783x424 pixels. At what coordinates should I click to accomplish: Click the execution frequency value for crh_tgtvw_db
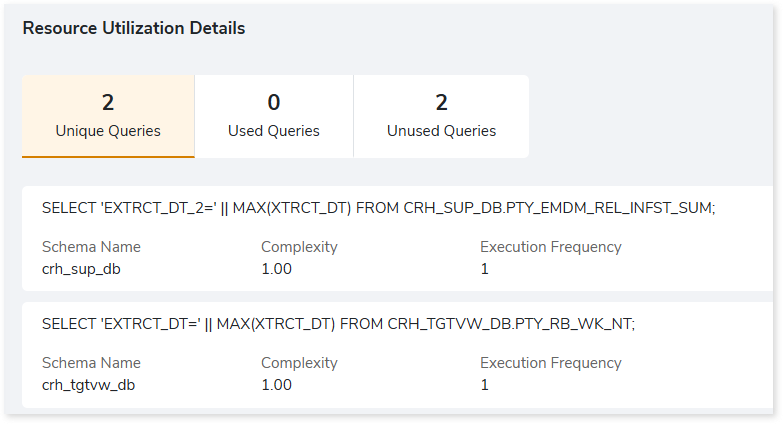pyautogui.click(x=484, y=385)
